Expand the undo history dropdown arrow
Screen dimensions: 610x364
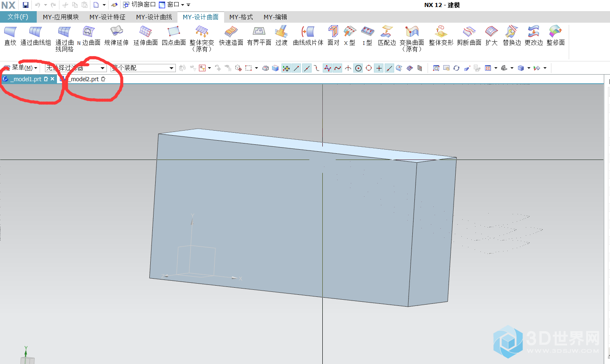[45, 5]
